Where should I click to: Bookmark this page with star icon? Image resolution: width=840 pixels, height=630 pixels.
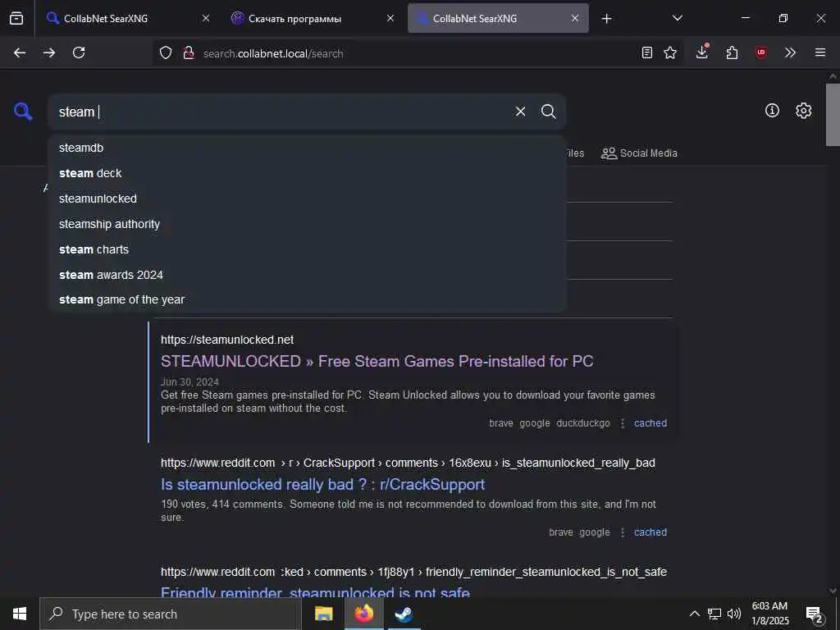click(x=670, y=52)
